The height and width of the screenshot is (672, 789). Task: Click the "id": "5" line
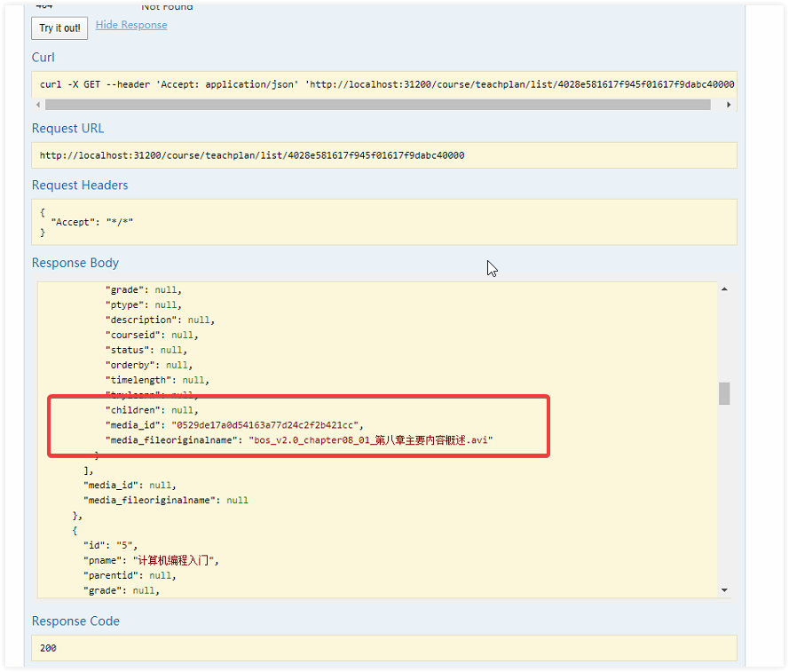110,546
